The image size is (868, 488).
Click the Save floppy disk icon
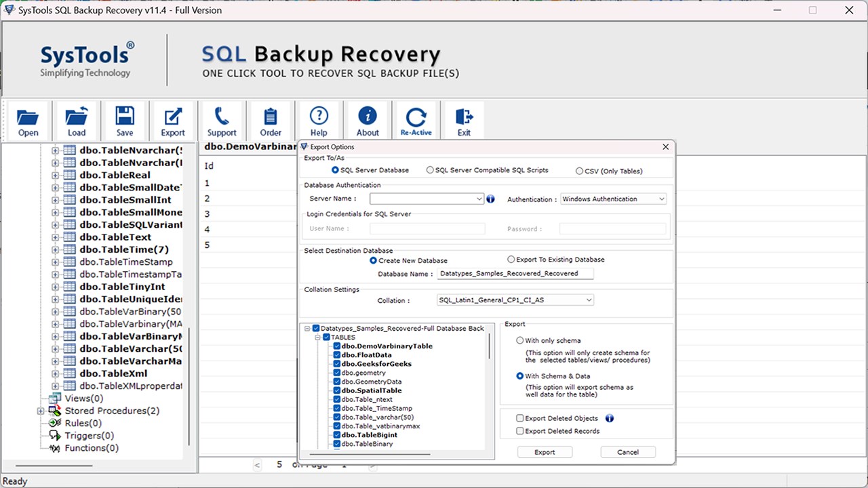click(125, 116)
